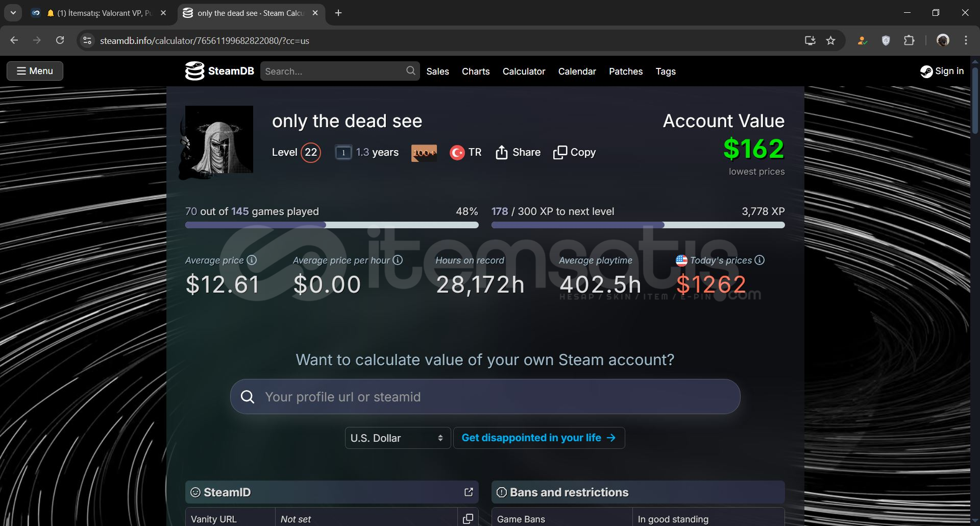
Task: Open the Calendar page
Action: point(577,71)
